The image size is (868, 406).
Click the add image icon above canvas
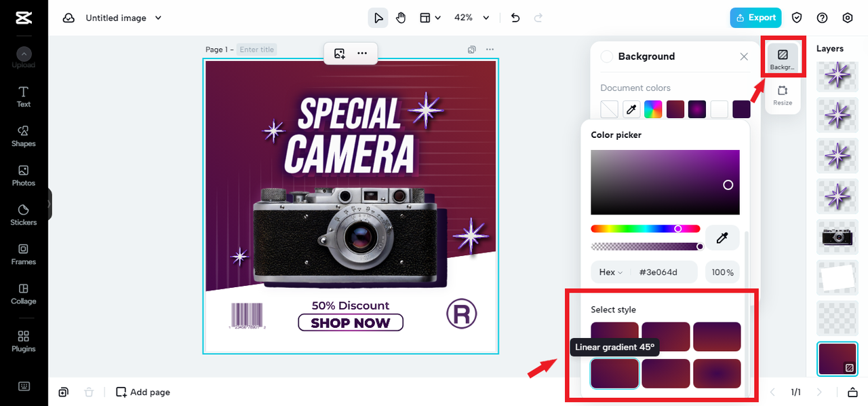click(340, 53)
